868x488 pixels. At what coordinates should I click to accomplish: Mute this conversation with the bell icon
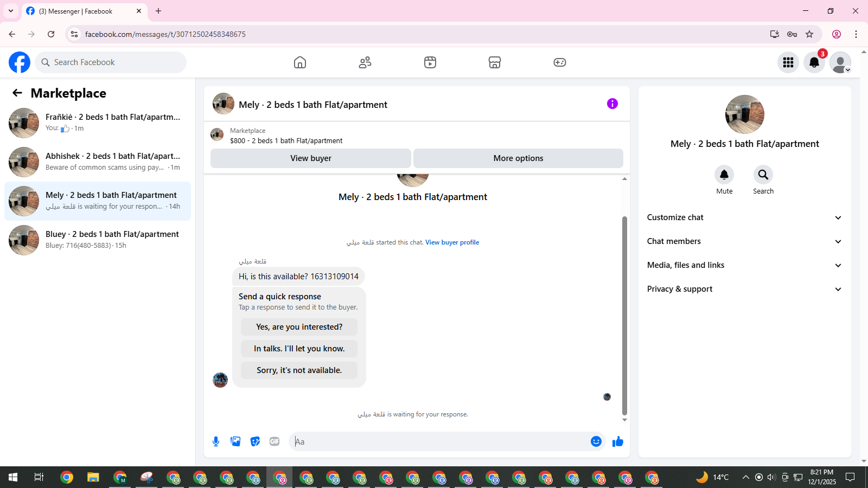click(x=724, y=175)
